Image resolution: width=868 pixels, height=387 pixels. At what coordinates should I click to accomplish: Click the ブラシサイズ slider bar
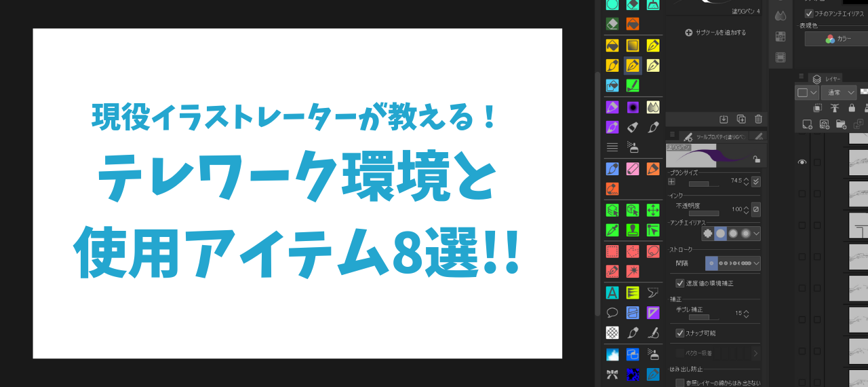coord(704,184)
